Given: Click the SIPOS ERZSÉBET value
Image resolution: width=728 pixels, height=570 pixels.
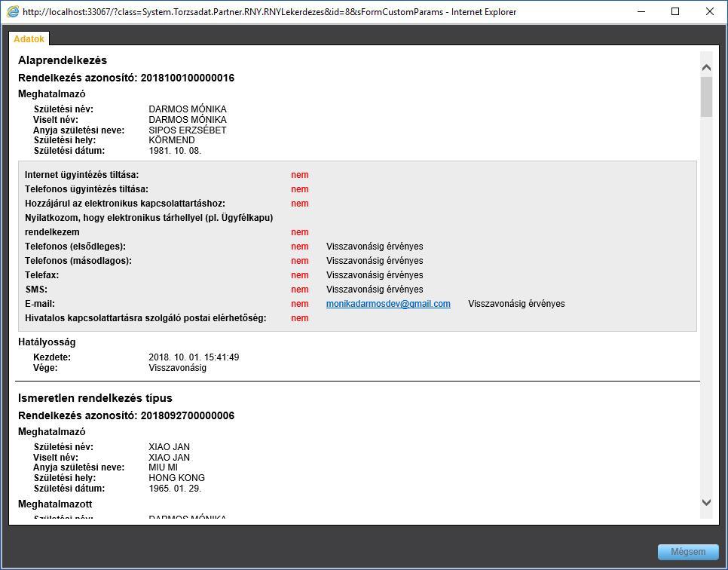Looking at the screenshot, I should (x=188, y=130).
